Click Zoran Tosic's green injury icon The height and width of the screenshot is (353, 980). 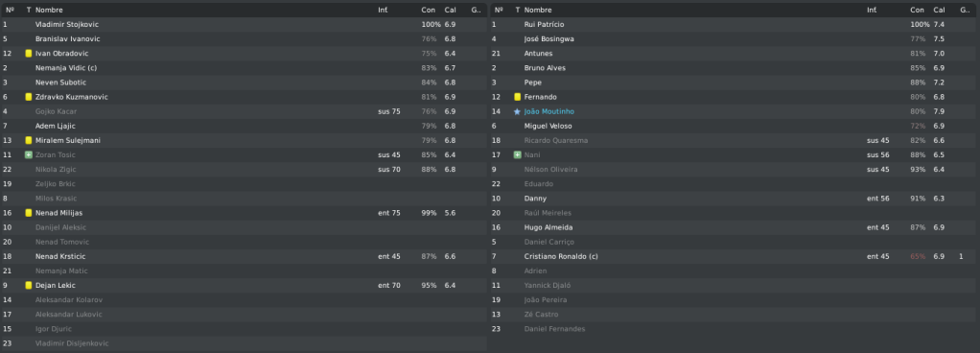(x=28, y=155)
